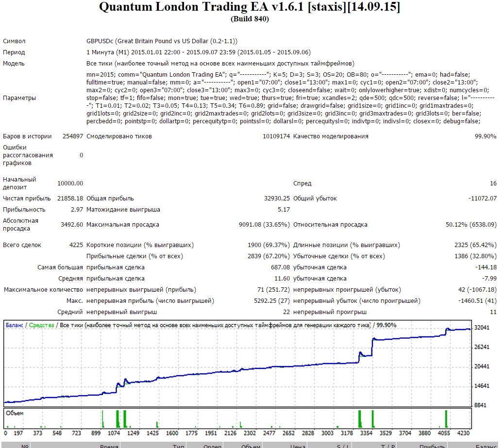Select the bars in history value '254897'
Image resolution: width=503 pixels, height=448 pixels.
73,136
